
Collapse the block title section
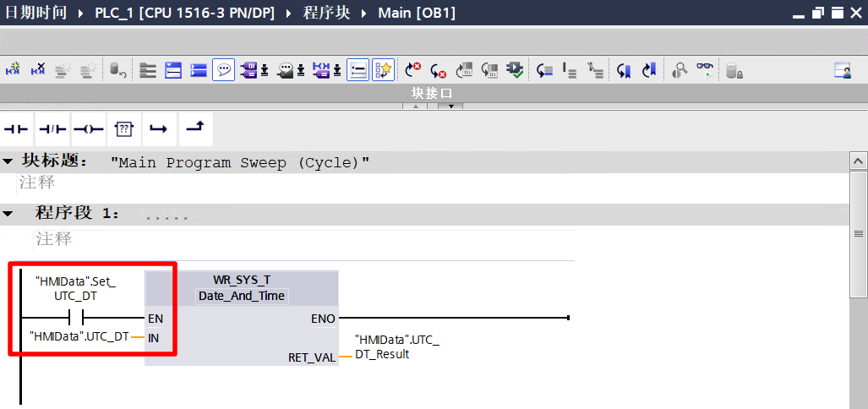pyautogui.click(x=8, y=161)
